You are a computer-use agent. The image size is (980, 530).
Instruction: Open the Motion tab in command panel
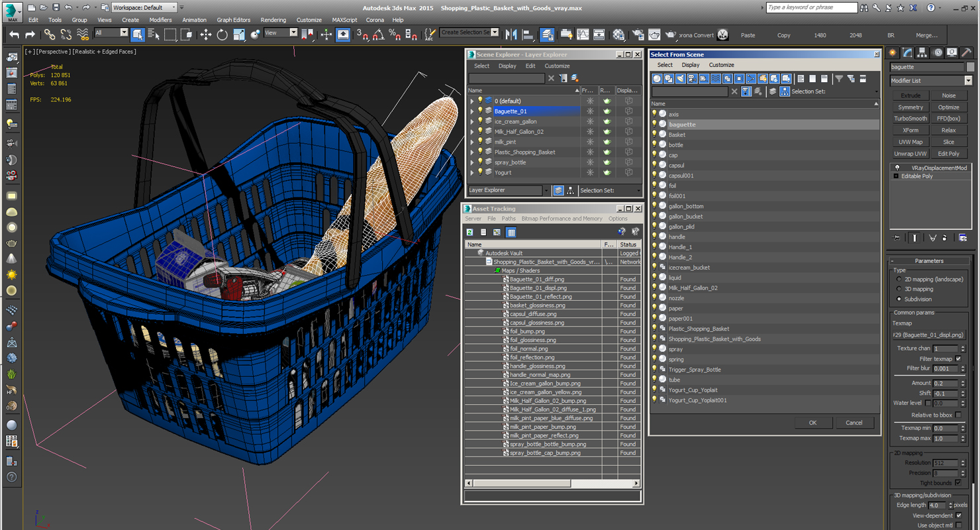tap(938, 52)
